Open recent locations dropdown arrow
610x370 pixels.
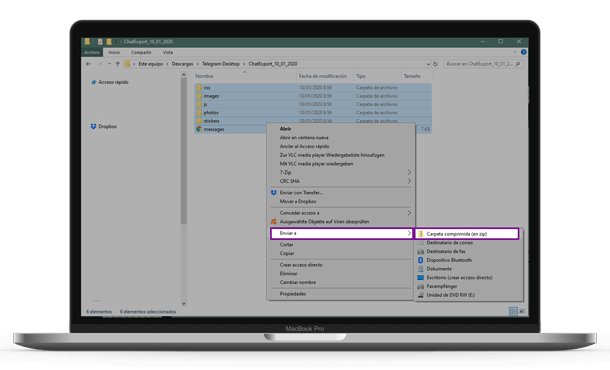coord(109,64)
